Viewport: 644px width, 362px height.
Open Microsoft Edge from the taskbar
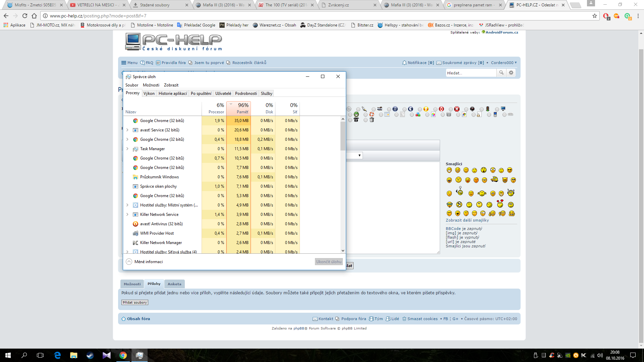(57, 355)
